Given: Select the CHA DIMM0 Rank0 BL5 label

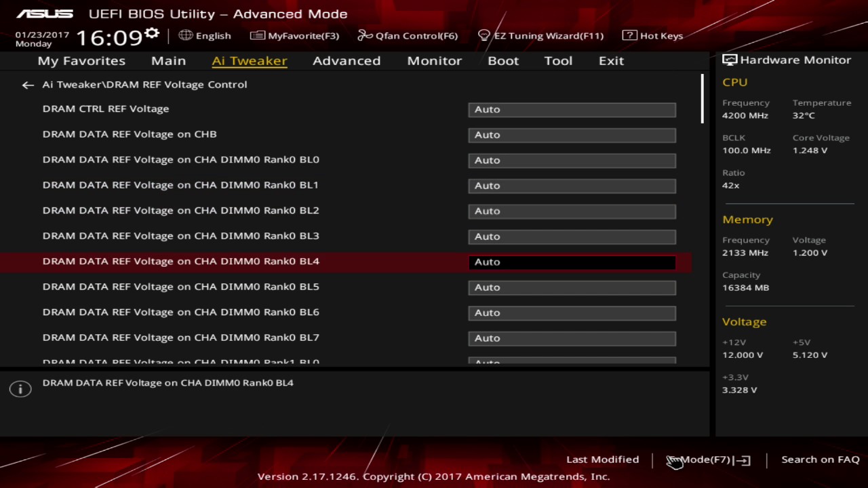Looking at the screenshot, I should 180,287.
